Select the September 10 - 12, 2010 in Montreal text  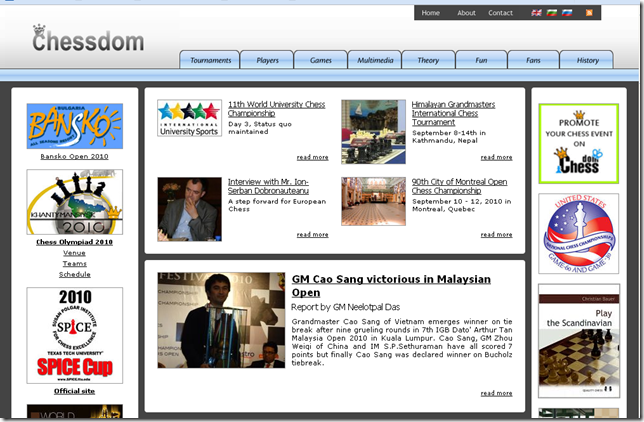point(462,205)
